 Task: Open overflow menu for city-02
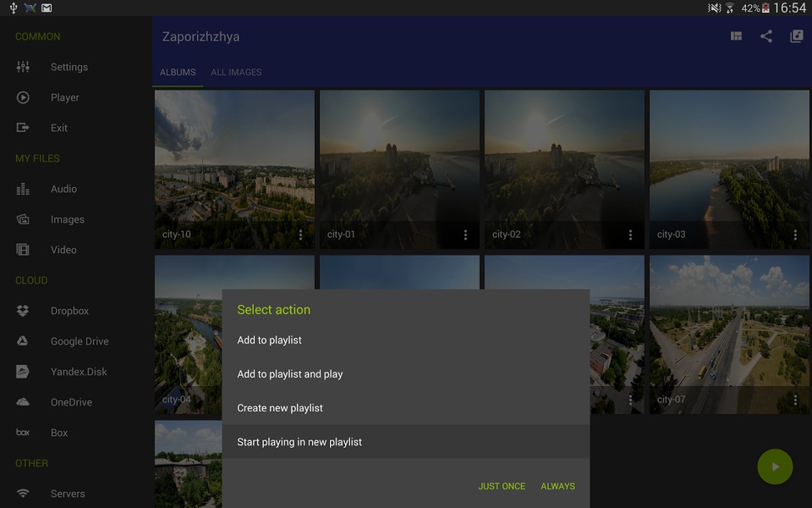(x=630, y=235)
